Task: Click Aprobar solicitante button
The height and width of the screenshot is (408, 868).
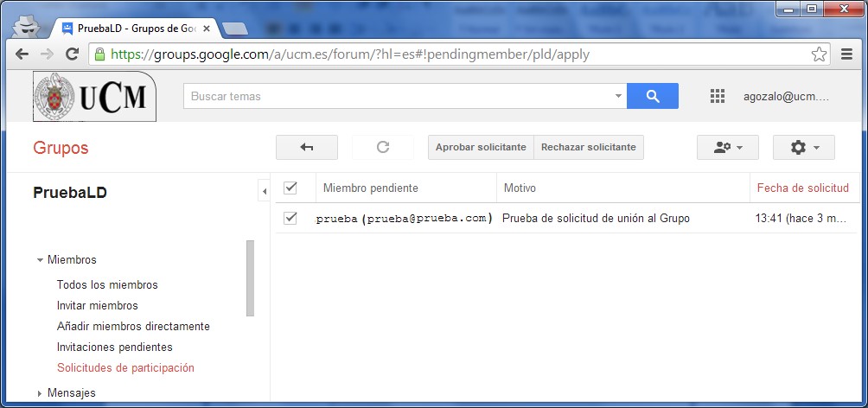Action: click(x=481, y=147)
